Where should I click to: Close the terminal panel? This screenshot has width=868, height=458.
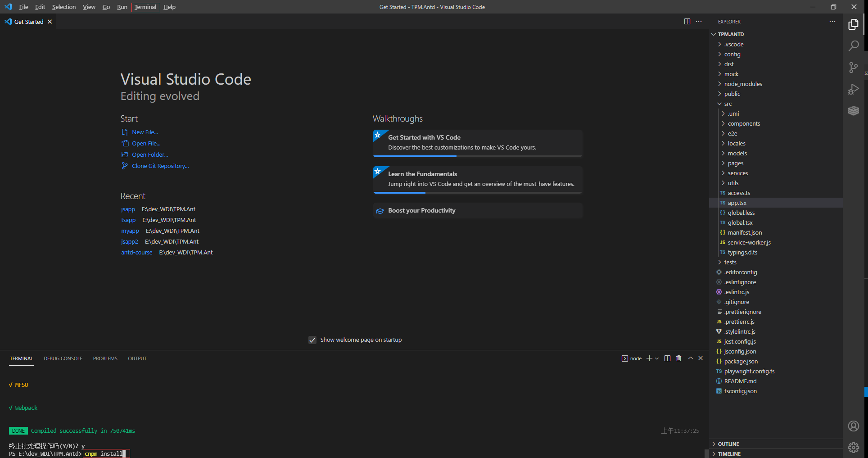(x=701, y=358)
